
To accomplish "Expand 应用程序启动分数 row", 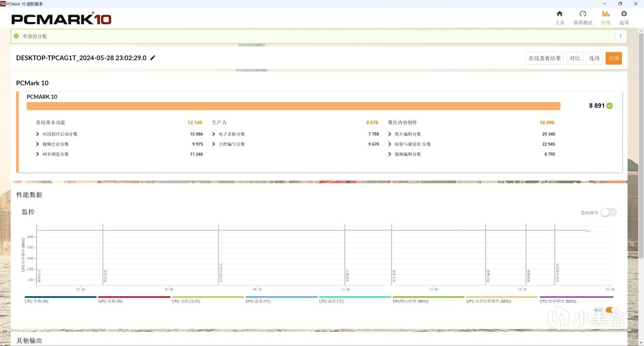I will (38, 134).
